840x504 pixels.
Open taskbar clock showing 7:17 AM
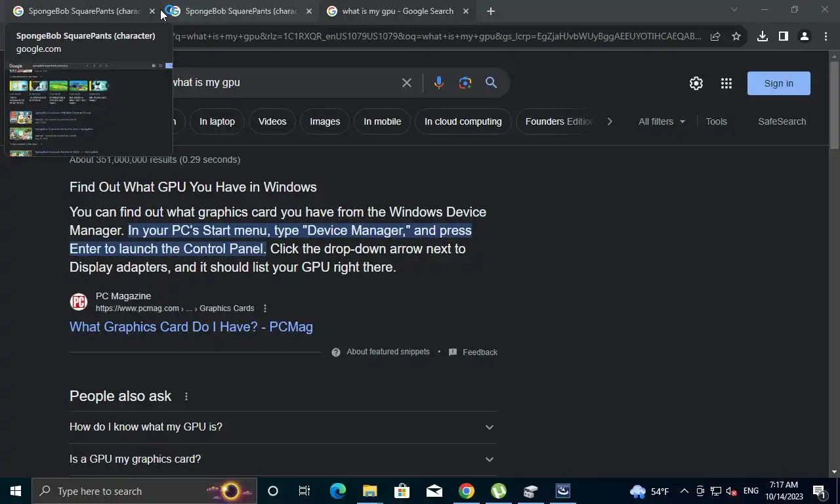pyautogui.click(x=784, y=491)
